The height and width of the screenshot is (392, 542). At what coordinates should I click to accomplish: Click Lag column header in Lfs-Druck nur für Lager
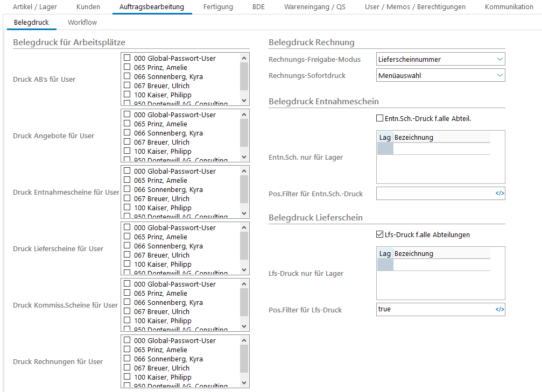(385, 254)
